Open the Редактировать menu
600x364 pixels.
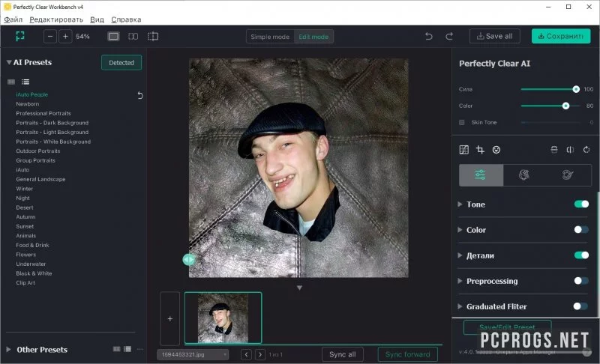coord(56,19)
